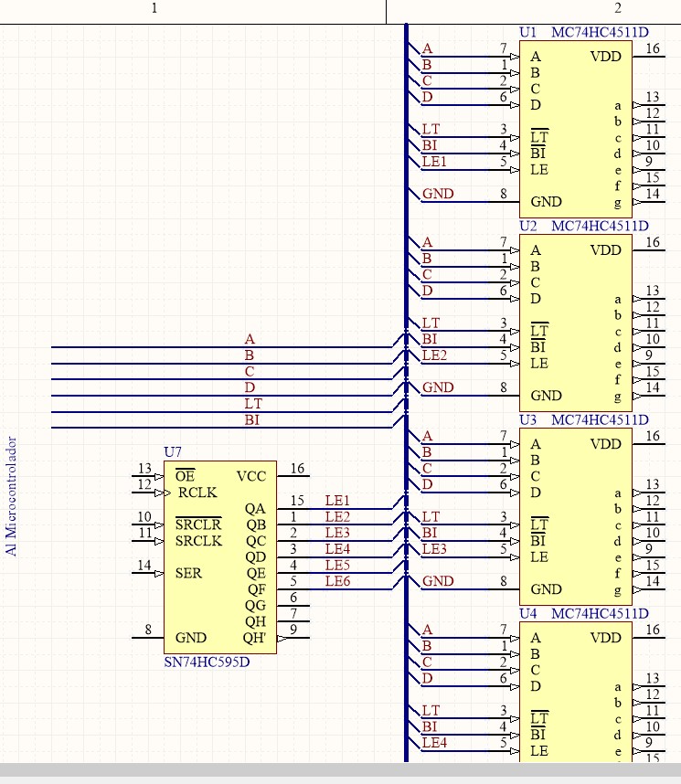Click U1 segment g output pin 14
The width and height of the screenshot is (681, 784).
click(649, 202)
